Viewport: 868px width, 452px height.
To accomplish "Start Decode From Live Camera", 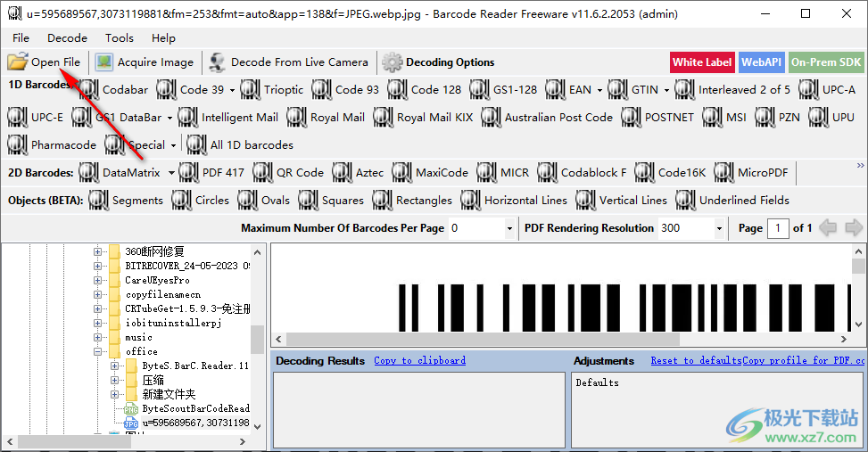I will click(288, 62).
